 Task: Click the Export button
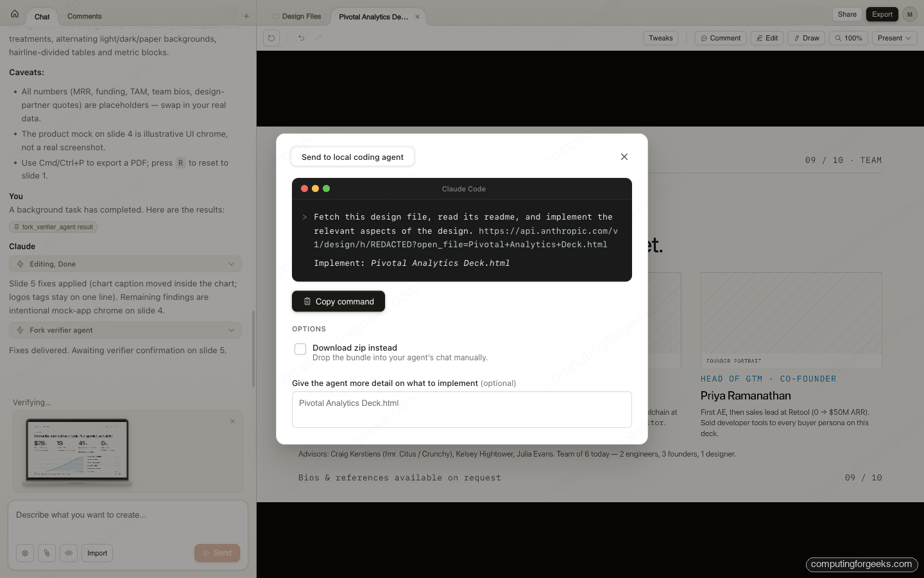point(882,13)
